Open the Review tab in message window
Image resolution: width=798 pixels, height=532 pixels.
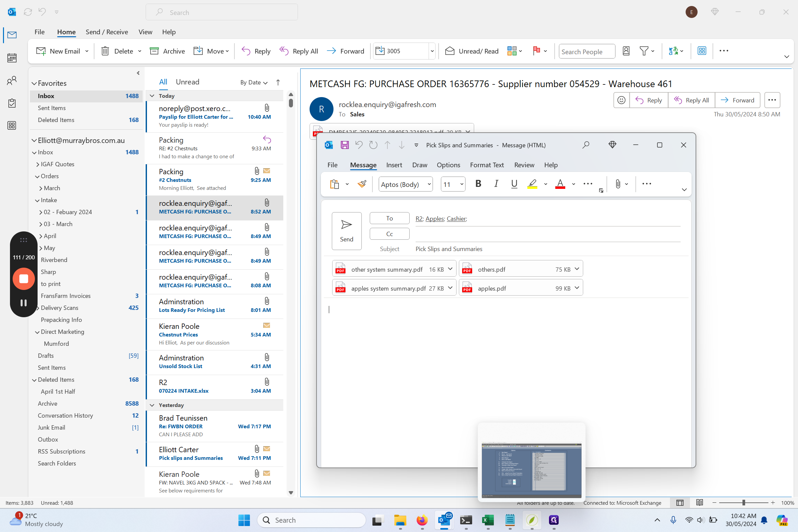click(524, 165)
